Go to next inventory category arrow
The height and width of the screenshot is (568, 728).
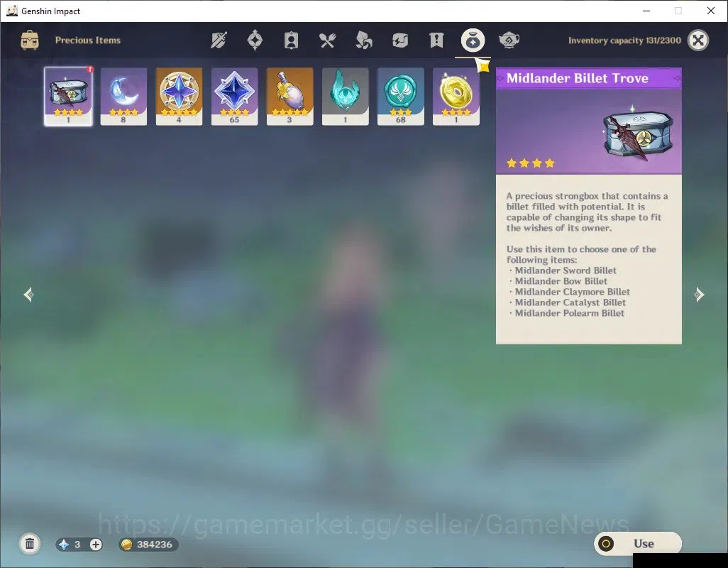[x=699, y=295]
